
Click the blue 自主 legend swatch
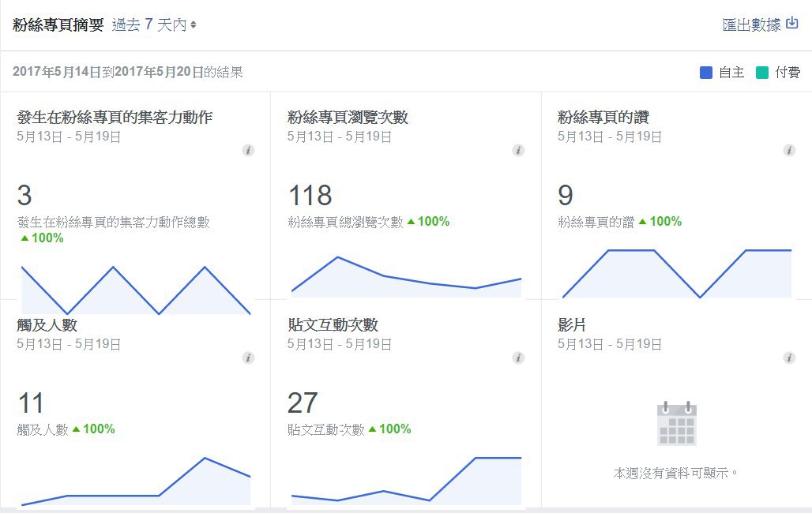coord(706,73)
